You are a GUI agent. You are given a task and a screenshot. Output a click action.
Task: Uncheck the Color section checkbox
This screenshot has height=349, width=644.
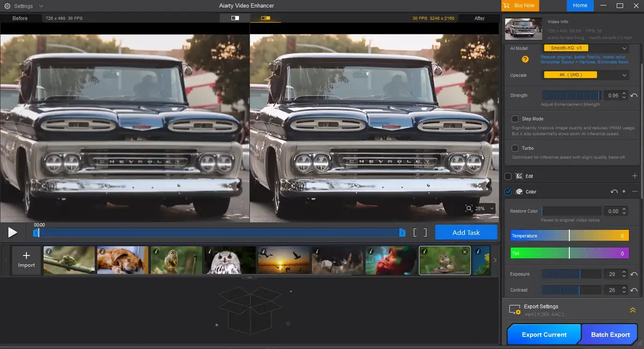pos(508,192)
